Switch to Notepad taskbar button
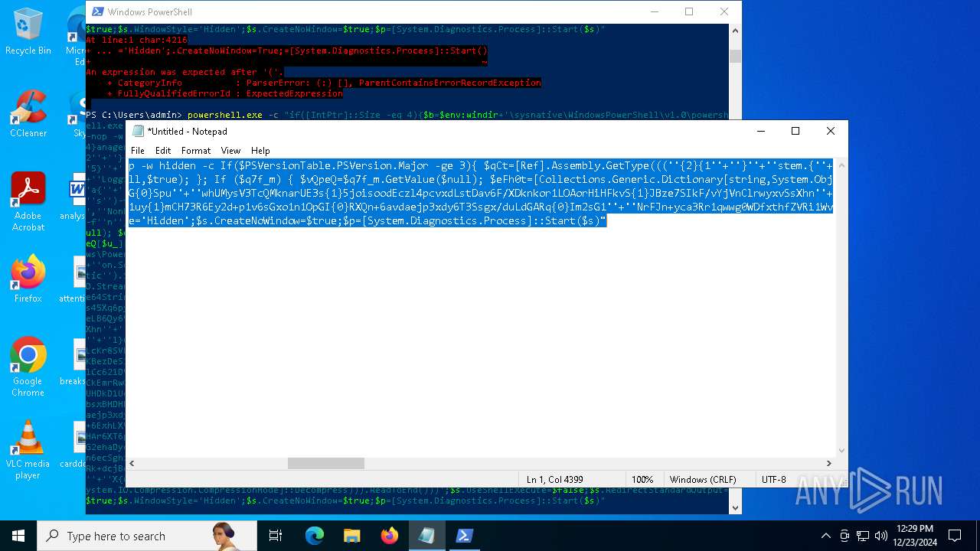The width and height of the screenshot is (980, 551). [426, 536]
